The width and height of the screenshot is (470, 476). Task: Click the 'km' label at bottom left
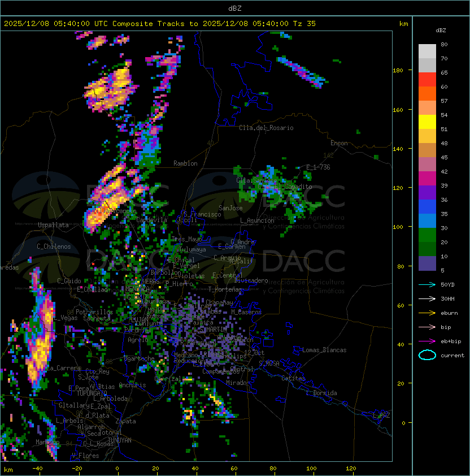click(x=8, y=470)
